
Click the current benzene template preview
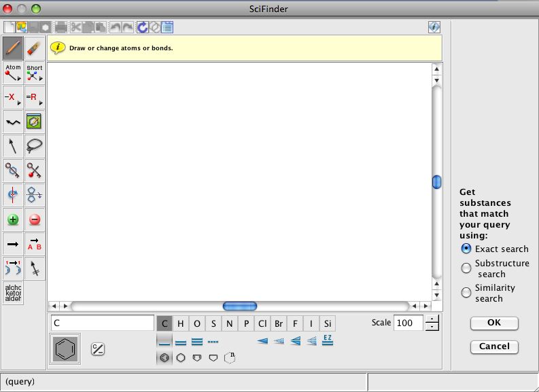(65, 349)
